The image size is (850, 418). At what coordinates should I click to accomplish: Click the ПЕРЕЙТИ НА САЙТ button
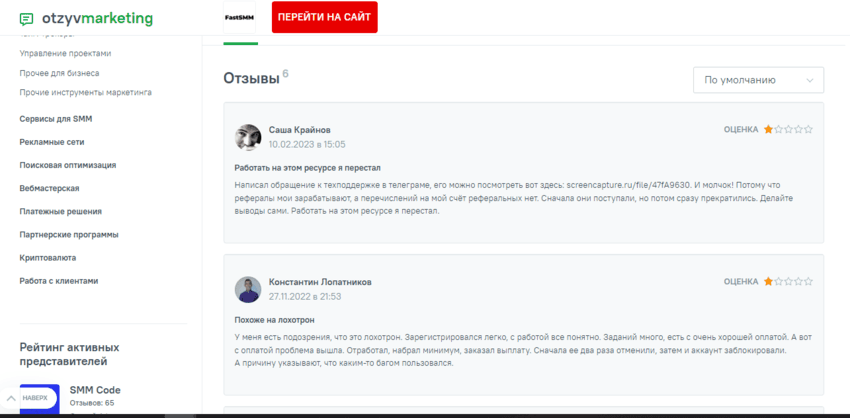pos(324,17)
